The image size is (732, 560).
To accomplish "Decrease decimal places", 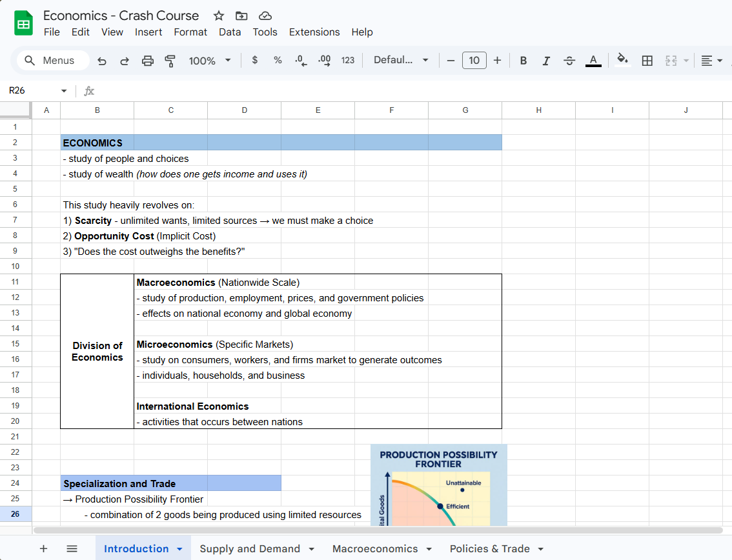I will [301, 60].
